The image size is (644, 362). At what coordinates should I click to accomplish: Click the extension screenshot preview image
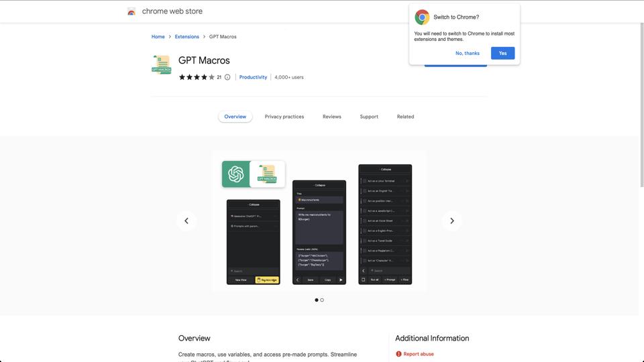point(319,221)
